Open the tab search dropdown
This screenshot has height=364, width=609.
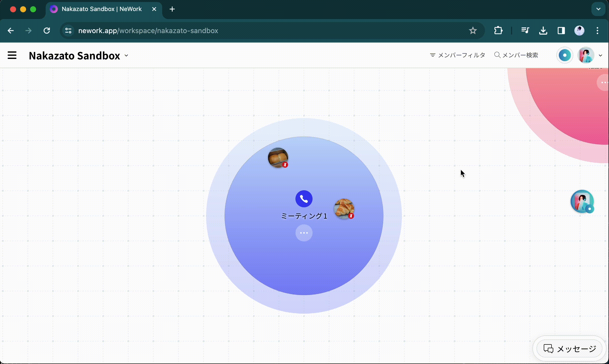(x=598, y=9)
